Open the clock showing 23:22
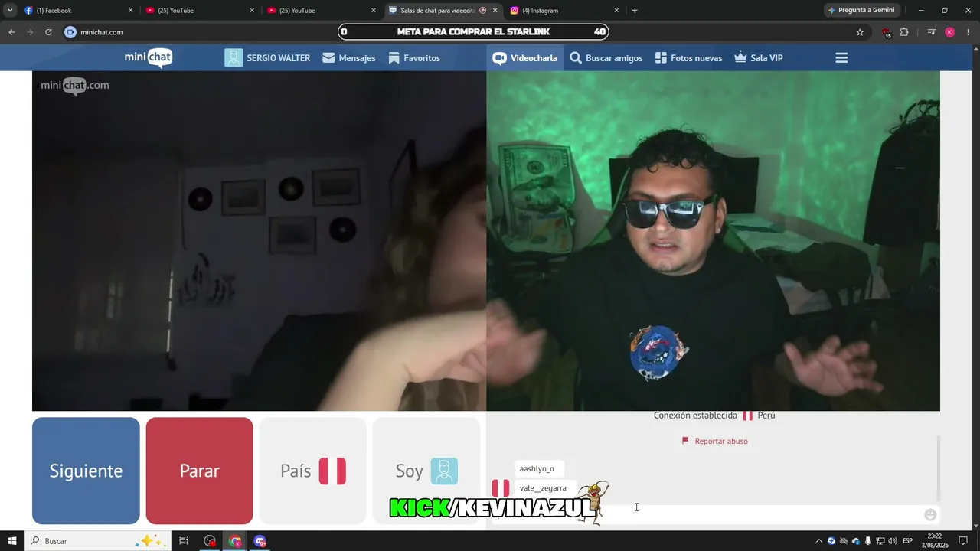The width and height of the screenshot is (980, 551). pos(935,541)
